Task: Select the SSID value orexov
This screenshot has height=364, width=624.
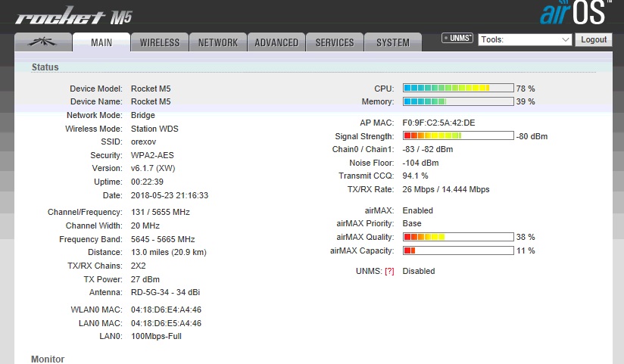Action: (x=143, y=142)
